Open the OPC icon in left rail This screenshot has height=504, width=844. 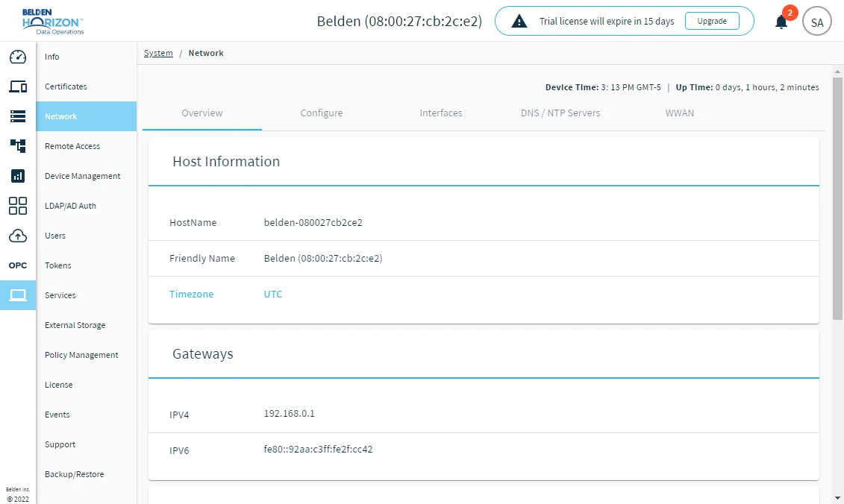pos(18,265)
